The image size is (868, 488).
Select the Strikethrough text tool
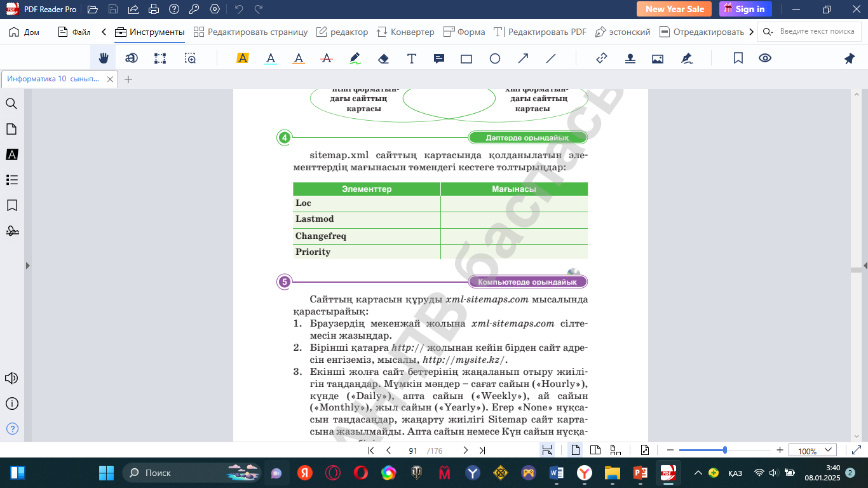[x=327, y=58]
